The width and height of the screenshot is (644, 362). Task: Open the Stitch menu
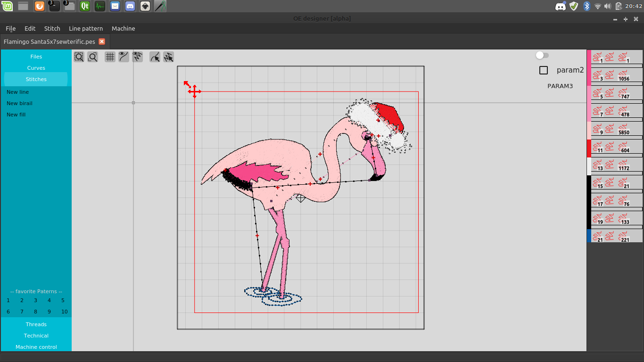click(x=52, y=29)
